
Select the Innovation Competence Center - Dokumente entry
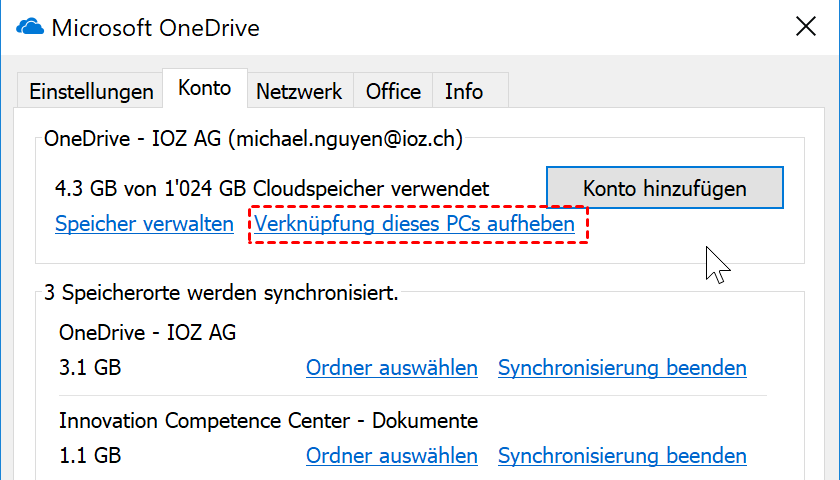(x=268, y=420)
